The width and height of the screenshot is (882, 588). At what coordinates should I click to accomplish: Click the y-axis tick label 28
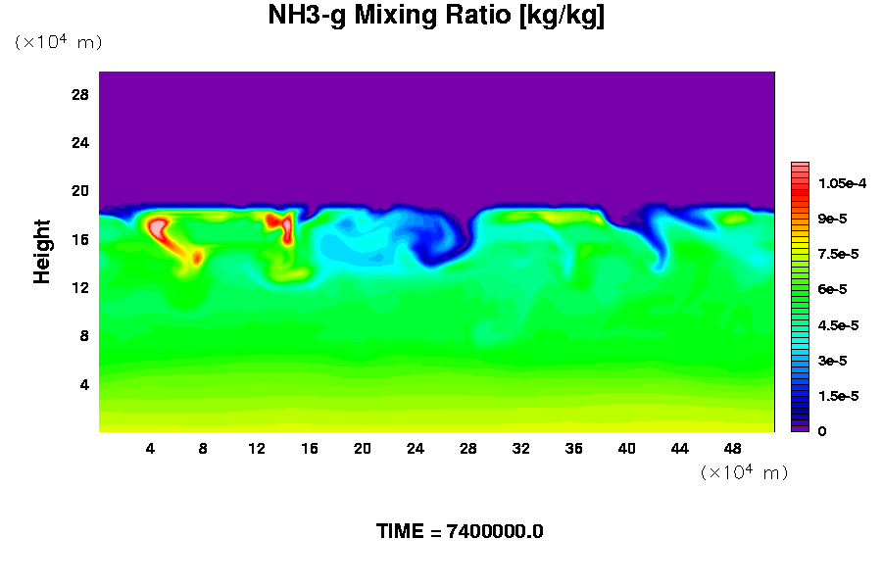[80, 94]
